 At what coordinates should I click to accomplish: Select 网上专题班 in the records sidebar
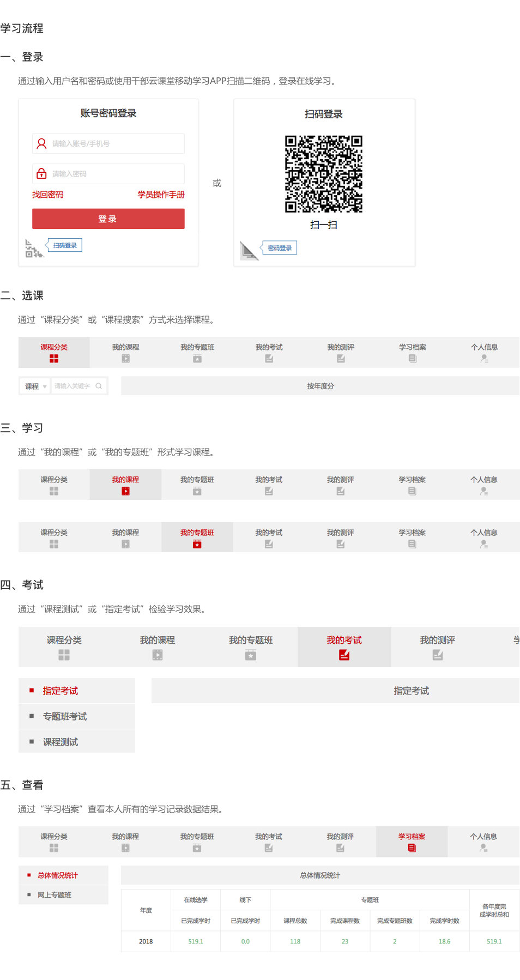click(63, 895)
